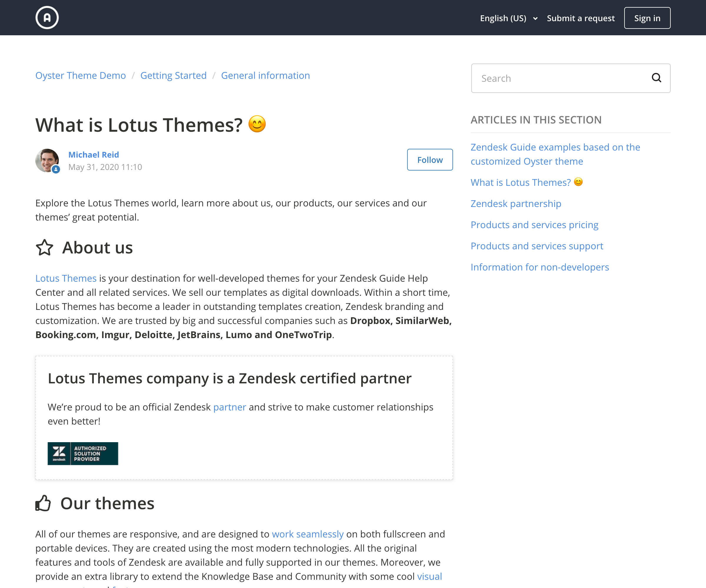Click the thumbs-up icon beside Our themes
The width and height of the screenshot is (706, 588).
[x=43, y=503]
